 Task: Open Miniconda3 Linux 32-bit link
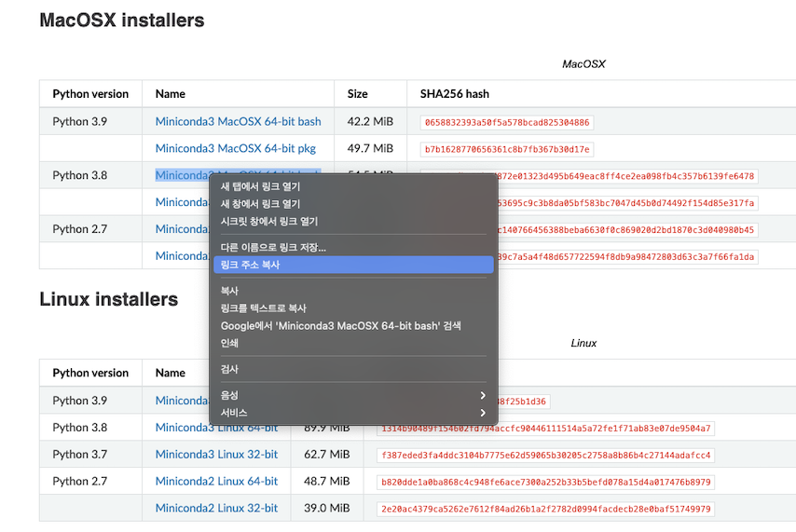pos(216,455)
